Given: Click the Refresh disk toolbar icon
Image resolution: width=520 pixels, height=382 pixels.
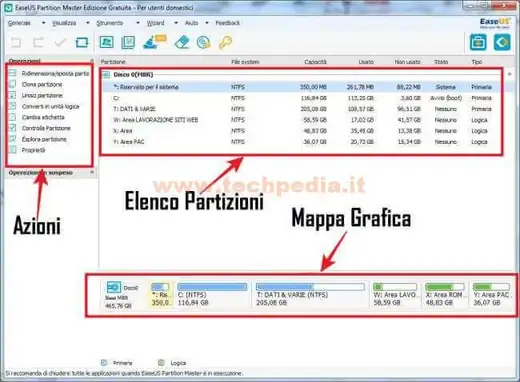Looking at the screenshot, I should (x=82, y=43).
